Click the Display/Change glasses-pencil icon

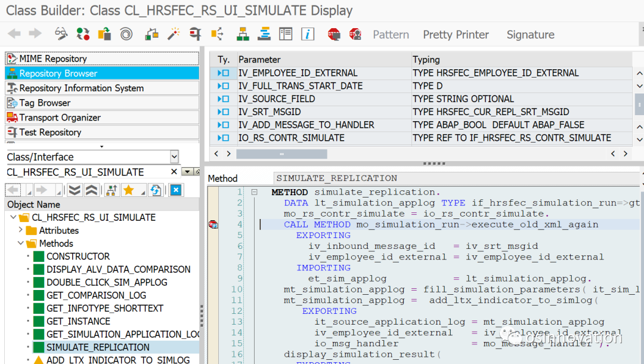click(x=61, y=33)
